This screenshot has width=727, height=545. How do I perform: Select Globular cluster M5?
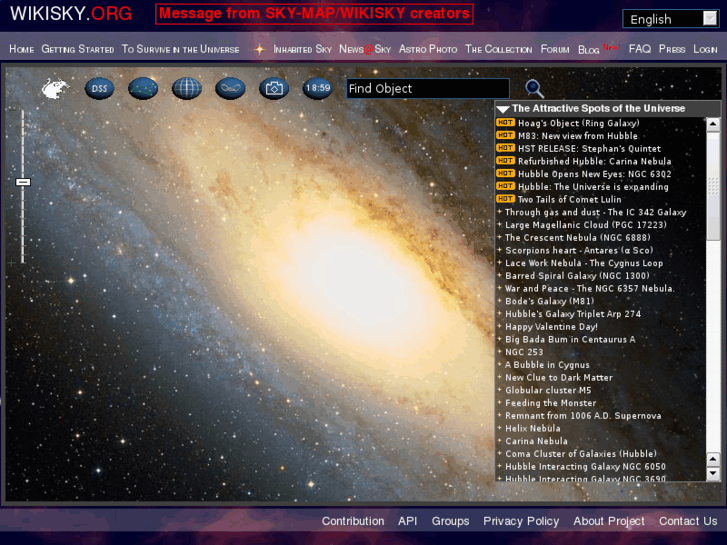click(x=548, y=391)
